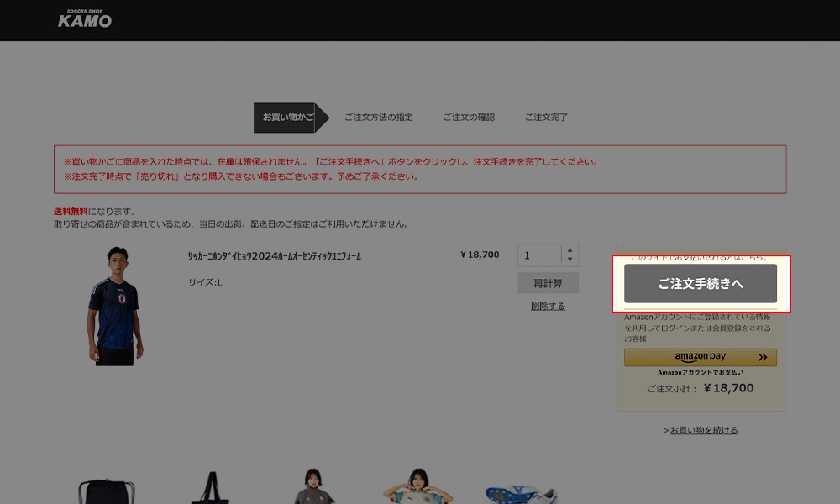Open the light blue jersey recommendation

(x=417, y=486)
